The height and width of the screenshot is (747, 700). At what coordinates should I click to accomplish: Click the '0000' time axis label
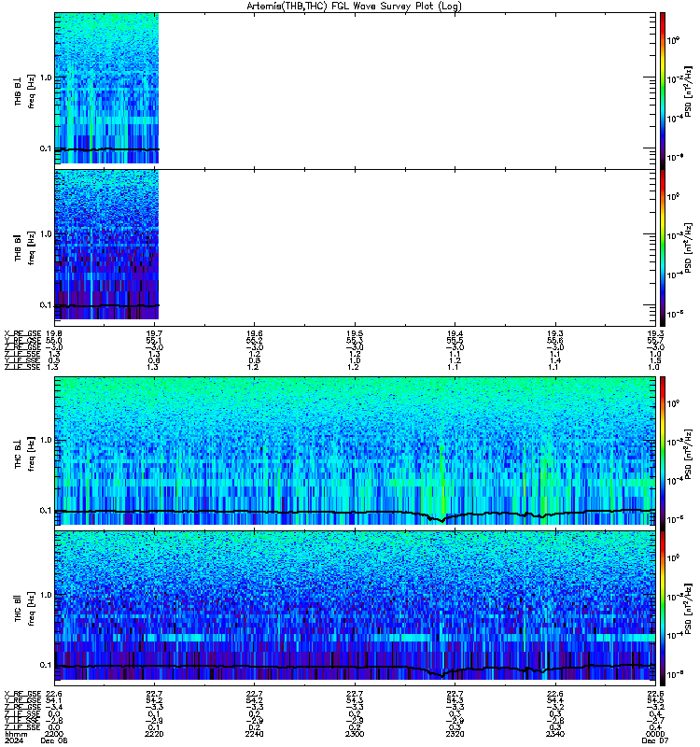(655, 734)
